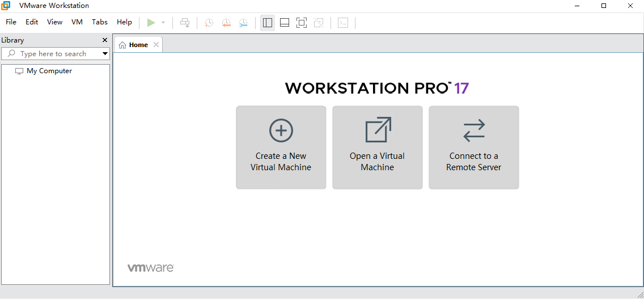Screen dimensions: 644x299
Task: Open the View menu
Action: point(54,22)
